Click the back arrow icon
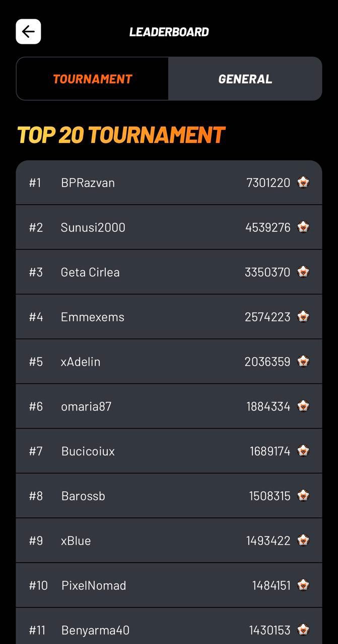The height and width of the screenshot is (644, 338). click(x=28, y=31)
